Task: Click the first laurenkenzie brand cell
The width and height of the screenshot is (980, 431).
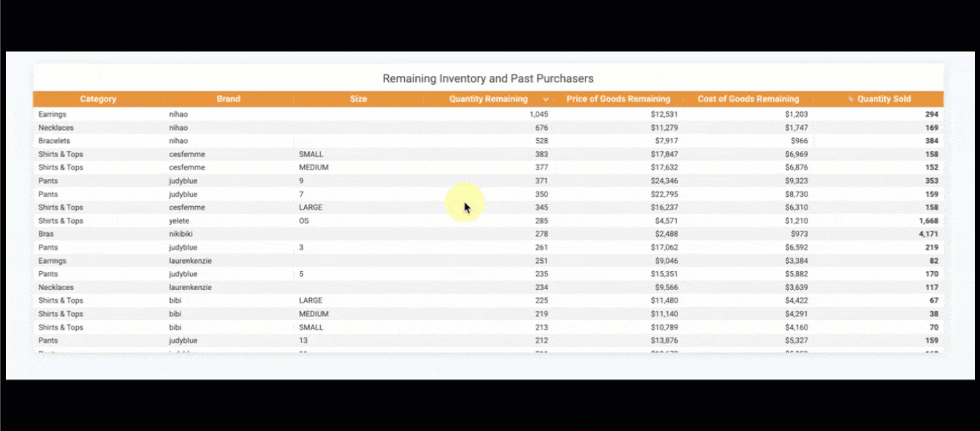Action: [190, 261]
